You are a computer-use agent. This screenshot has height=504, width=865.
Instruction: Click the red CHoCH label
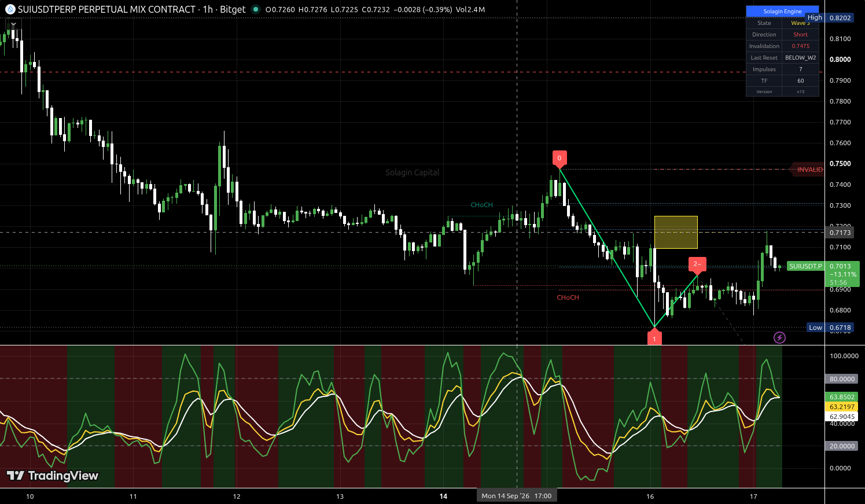[568, 297]
